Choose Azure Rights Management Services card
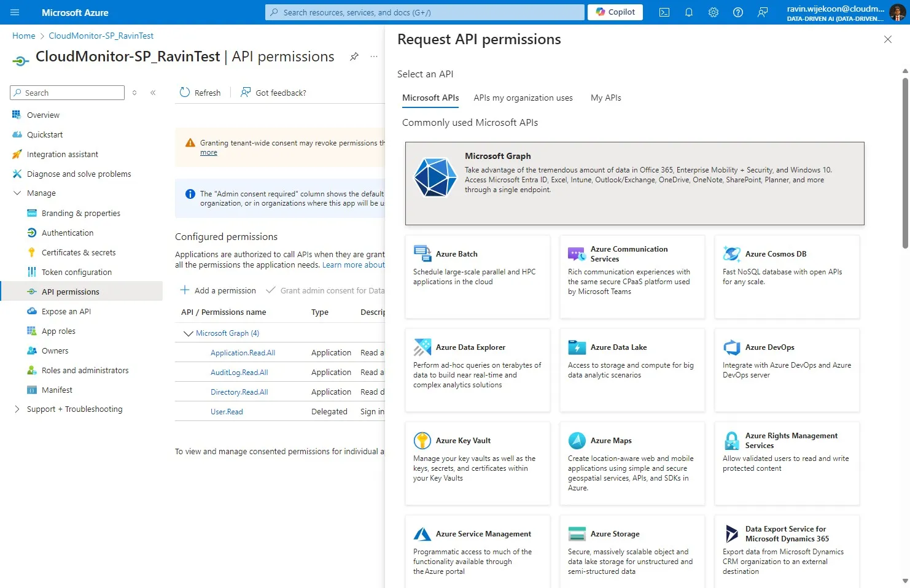This screenshot has height=588, width=910. pos(787,463)
